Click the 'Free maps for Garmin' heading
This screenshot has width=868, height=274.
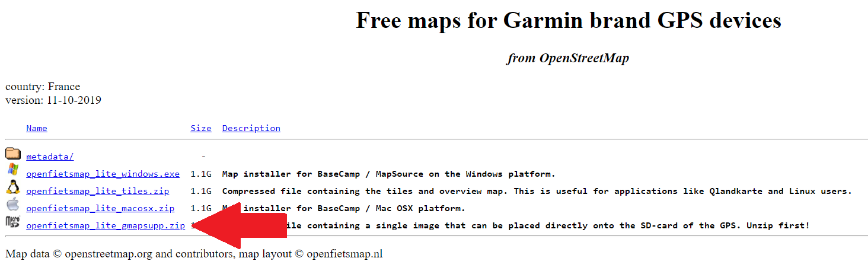(568, 21)
